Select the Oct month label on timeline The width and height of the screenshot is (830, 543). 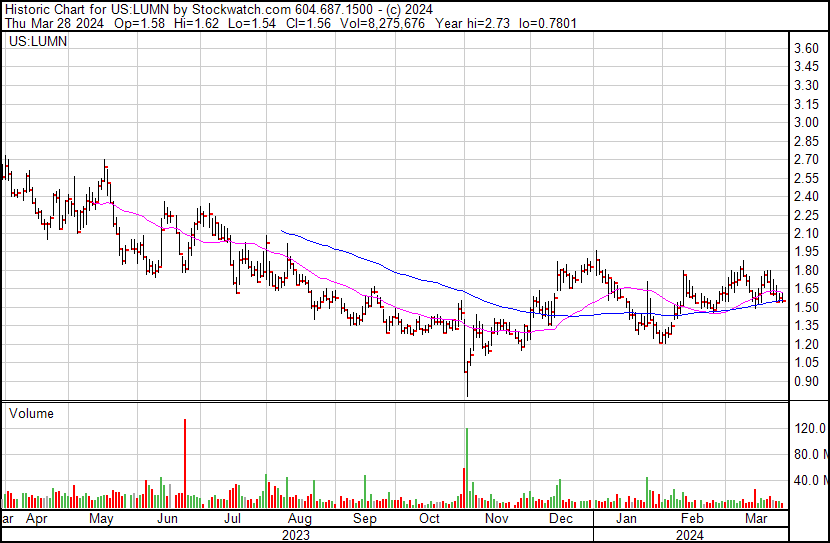point(430,520)
